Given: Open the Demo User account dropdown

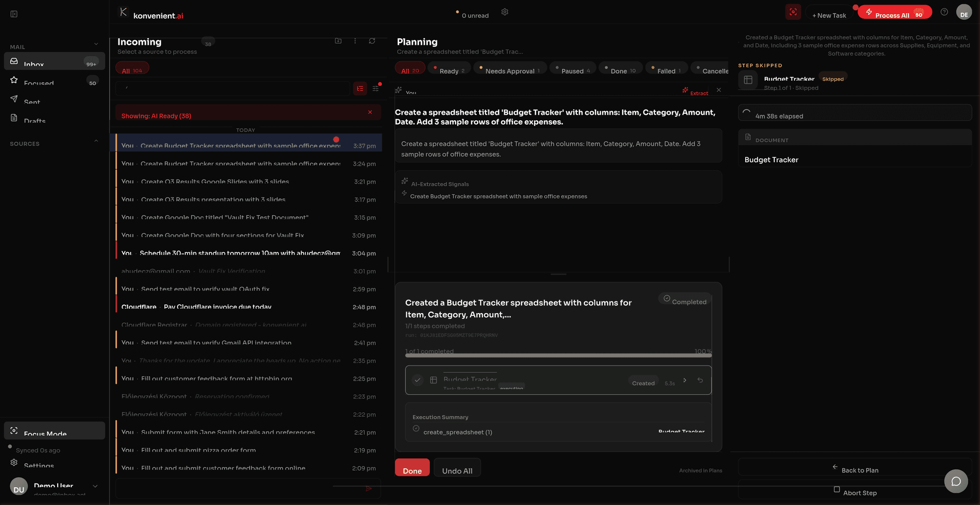Looking at the screenshot, I should coord(95,486).
